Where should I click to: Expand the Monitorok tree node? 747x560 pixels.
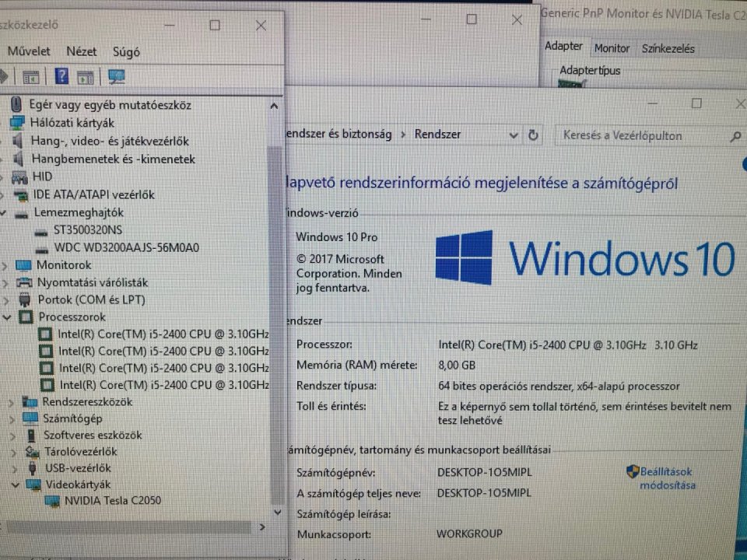click(5, 266)
